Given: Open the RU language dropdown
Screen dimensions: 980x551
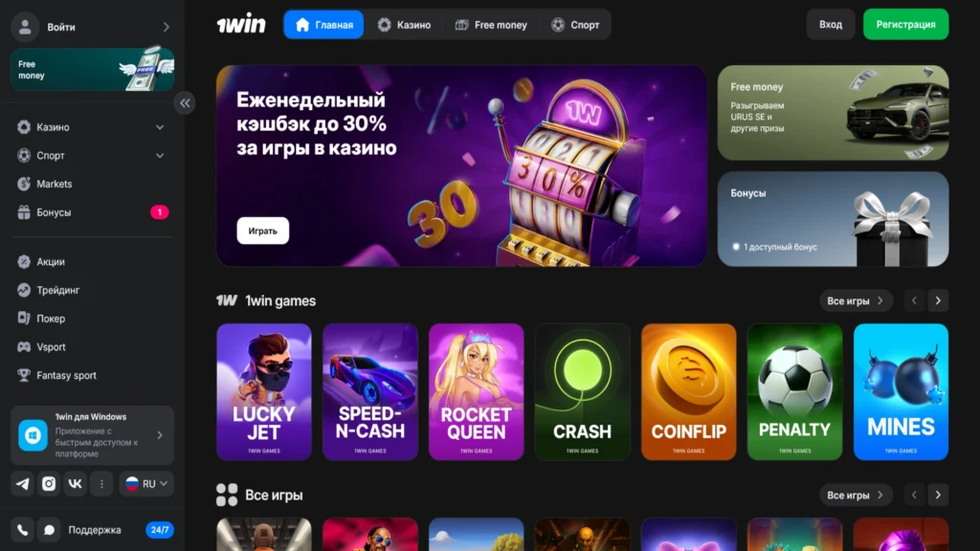Looking at the screenshot, I should pyautogui.click(x=146, y=483).
